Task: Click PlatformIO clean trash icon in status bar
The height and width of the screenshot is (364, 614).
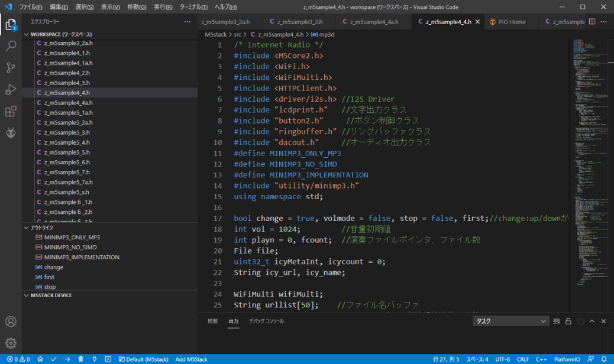Action: [81, 359]
